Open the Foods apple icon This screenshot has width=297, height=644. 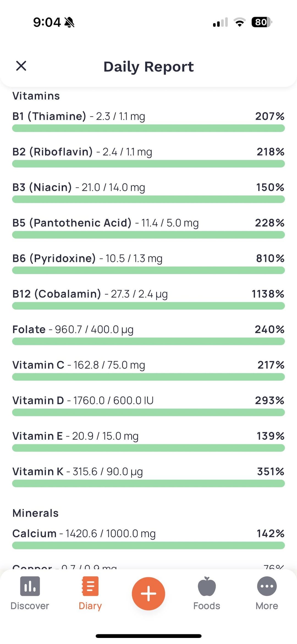click(x=207, y=586)
